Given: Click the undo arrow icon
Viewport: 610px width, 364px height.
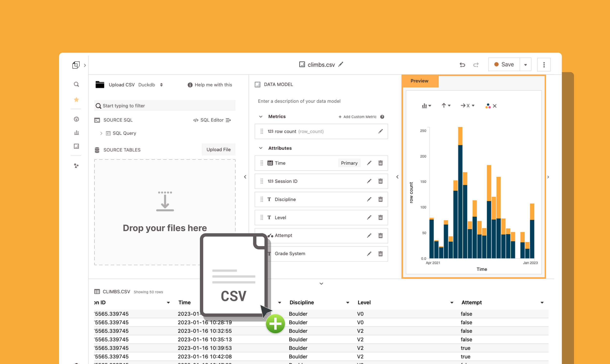Looking at the screenshot, I should pyautogui.click(x=462, y=65).
